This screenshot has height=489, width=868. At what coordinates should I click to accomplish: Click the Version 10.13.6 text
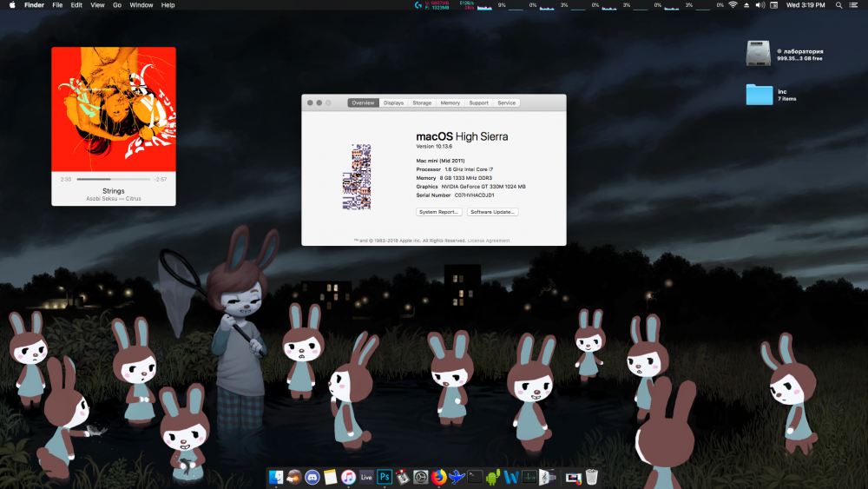[x=434, y=147]
